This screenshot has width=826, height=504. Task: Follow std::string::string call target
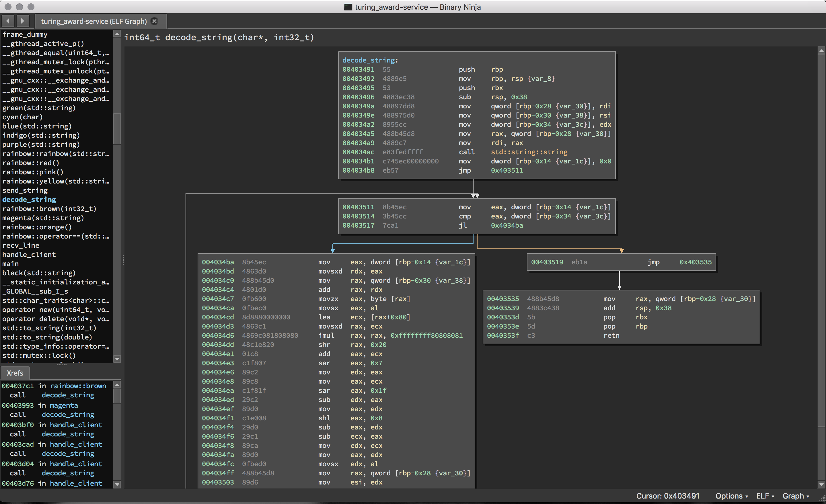click(x=529, y=152)
